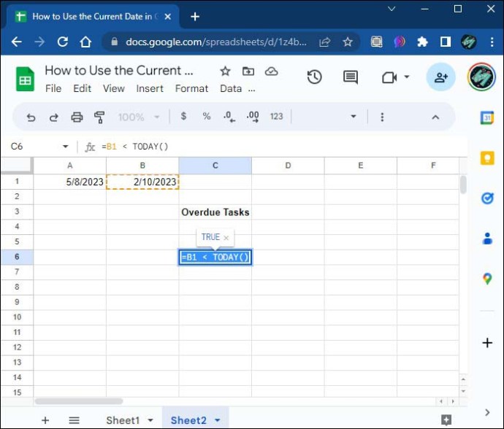
Task: Select the Paint format tool
Action: coord(99,117)
